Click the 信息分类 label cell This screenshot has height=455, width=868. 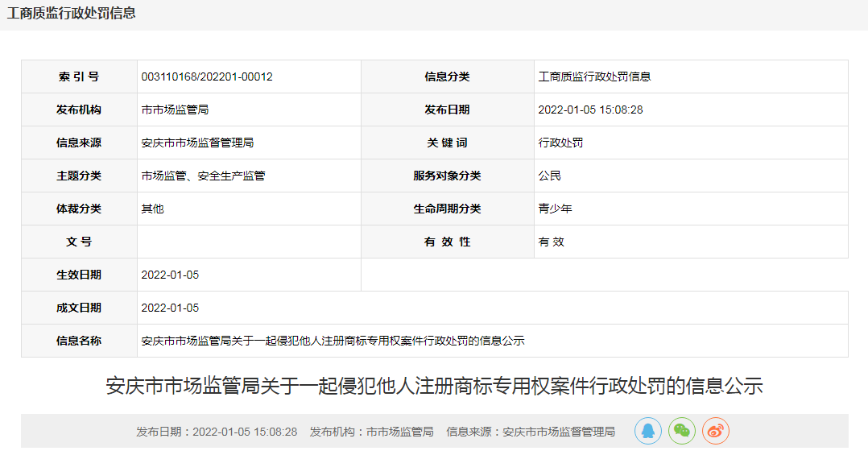tap(448, 77)
